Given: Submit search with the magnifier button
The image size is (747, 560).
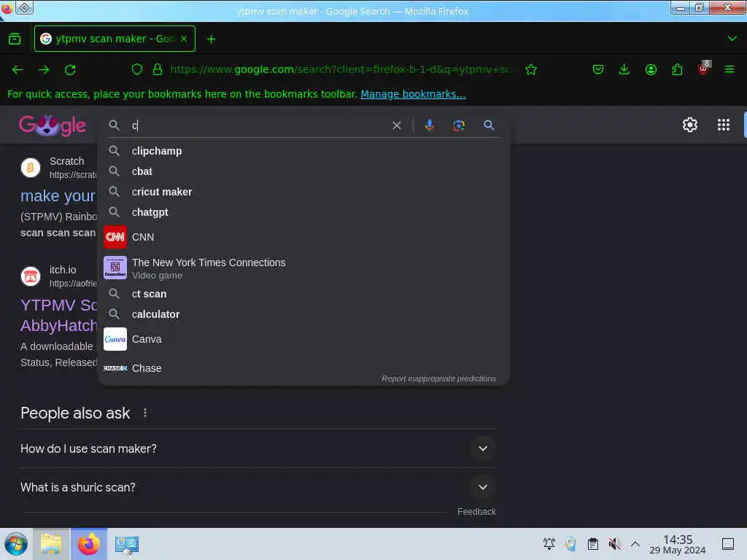Looking at the screenshot, I should click(x=489, y=125).
